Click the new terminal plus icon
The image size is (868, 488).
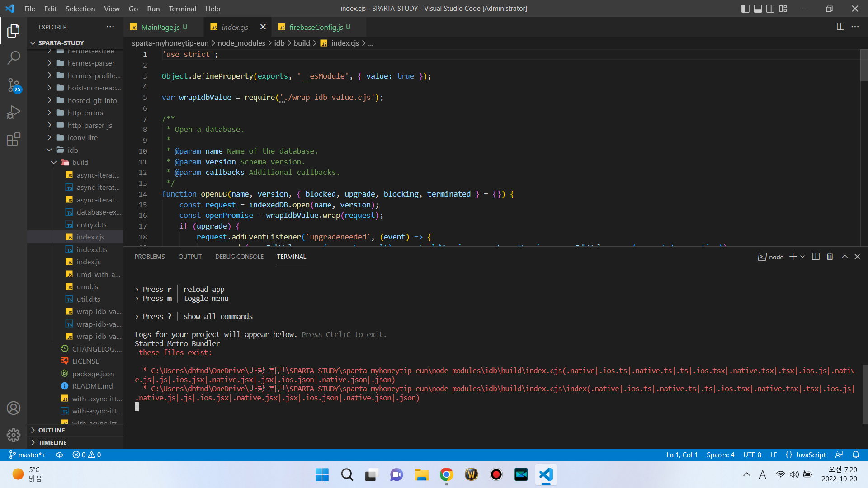(x=793, y=257)
